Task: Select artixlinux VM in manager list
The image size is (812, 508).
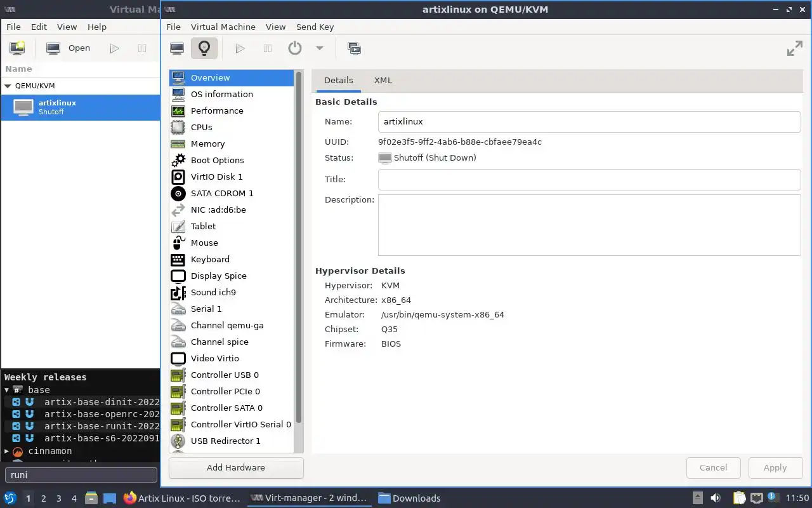Action: [80, 107]
